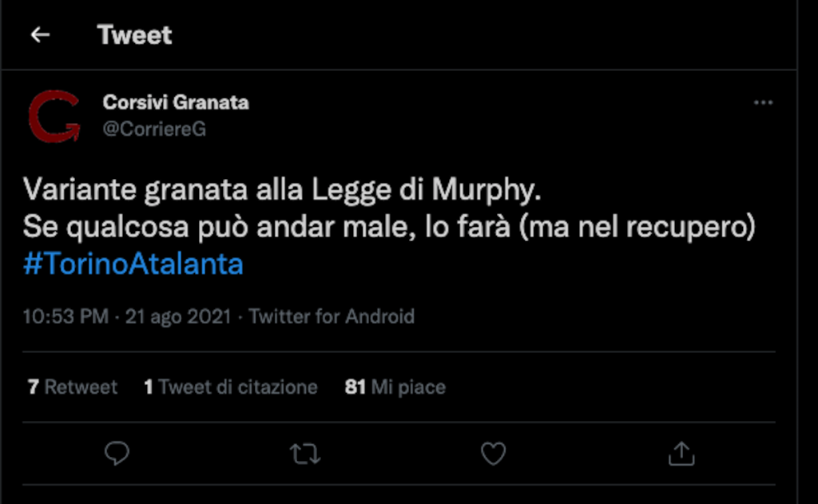
Task: Click the Twitter for Android source link
Action: coord(332,316)
